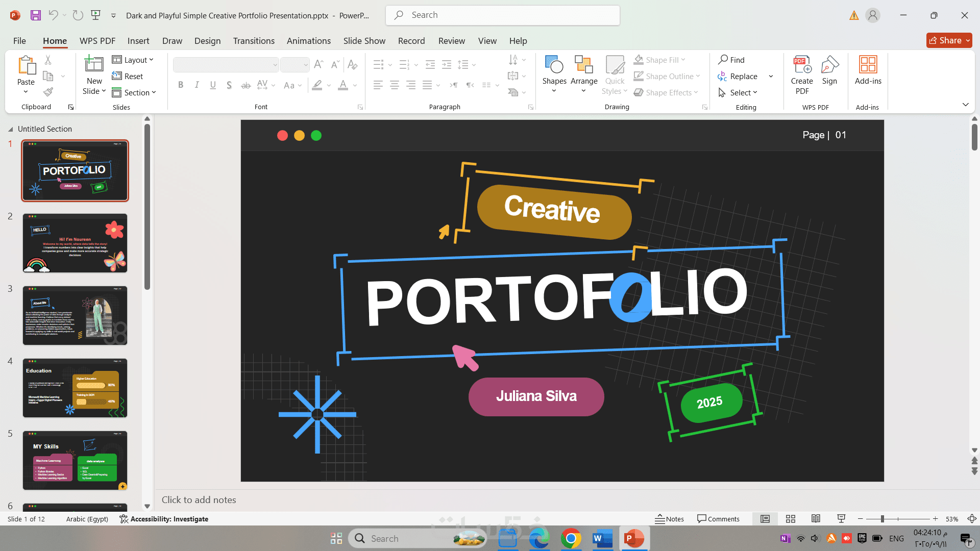The height and width of the screenshot is (551, 980).
Task: Toggle bold formatting
Action: pyautogui.click(x=180, y=85)
